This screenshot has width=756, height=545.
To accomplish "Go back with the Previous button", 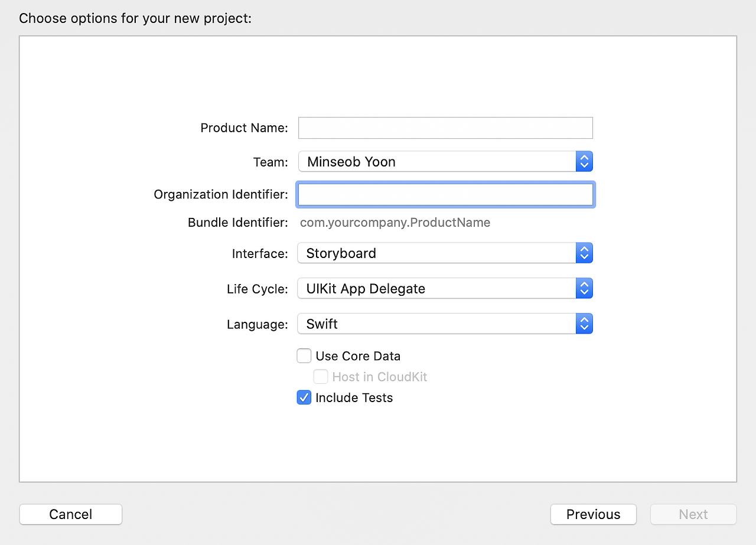I will 593,514.
